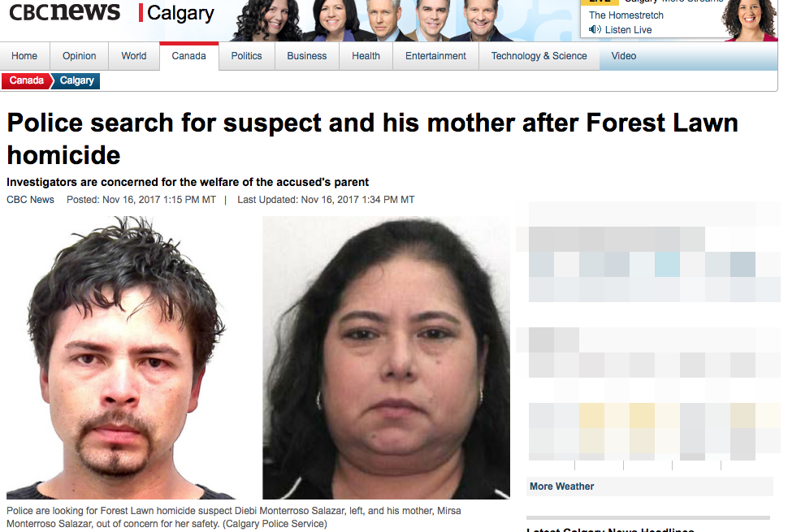This screenshot has width=788, height=532.
Task: Click the Listen Live link
Action: [x=628, y=29]
